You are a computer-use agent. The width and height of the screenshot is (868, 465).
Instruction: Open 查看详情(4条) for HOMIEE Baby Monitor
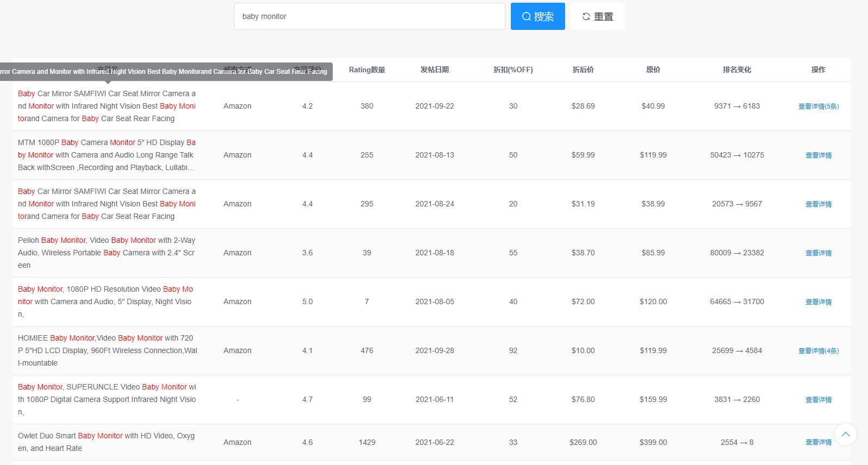tap(818, 351)
